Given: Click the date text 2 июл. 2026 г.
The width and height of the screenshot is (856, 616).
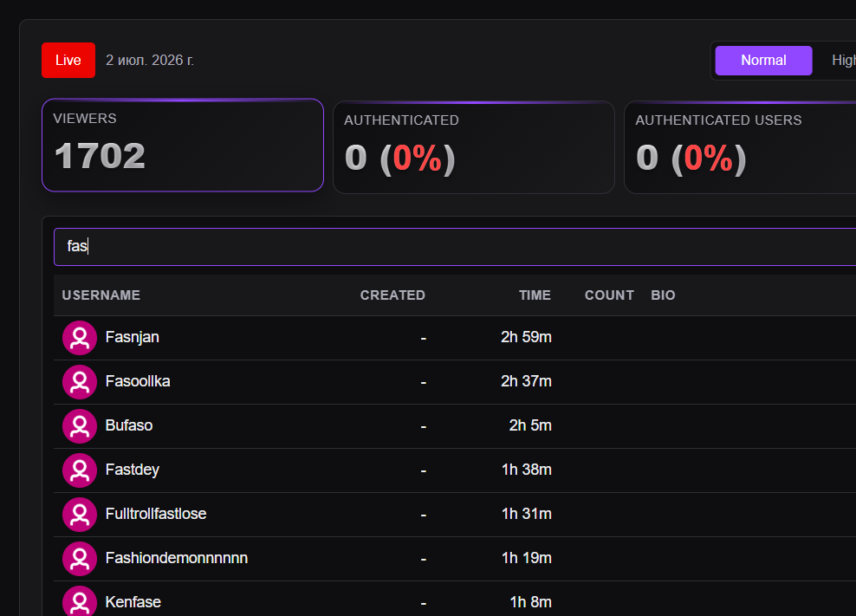Looking at the screenshot, I should point(150,60).
